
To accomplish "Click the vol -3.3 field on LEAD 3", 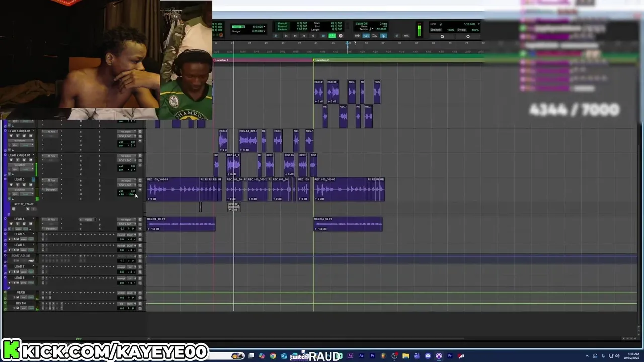I will [126, 191].
